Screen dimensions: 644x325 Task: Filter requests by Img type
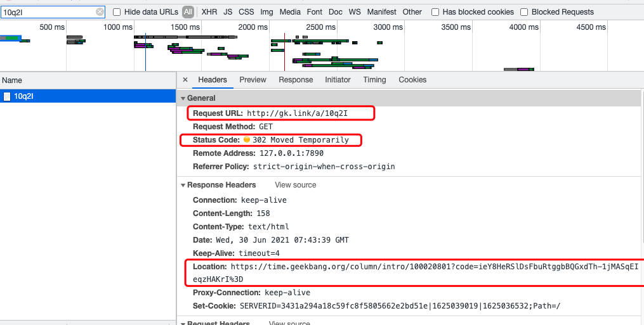click(266, 12)
